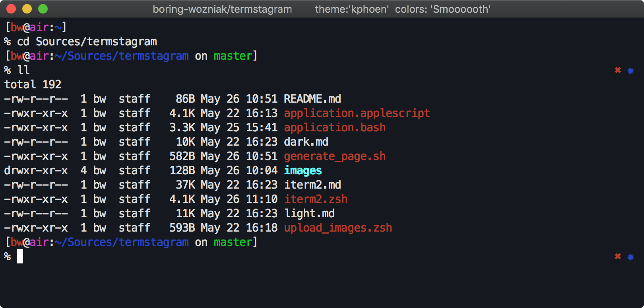Click the blue gear status icon beside the ll command
This screenshot has width=644, height=308.
pos(630,71)
